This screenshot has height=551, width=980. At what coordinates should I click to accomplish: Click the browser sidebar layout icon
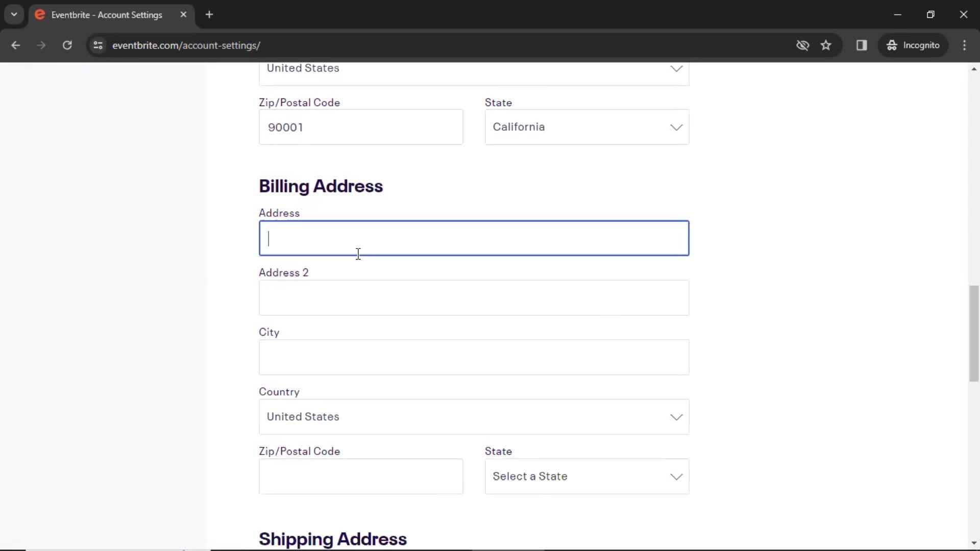(x=862, y=45)
